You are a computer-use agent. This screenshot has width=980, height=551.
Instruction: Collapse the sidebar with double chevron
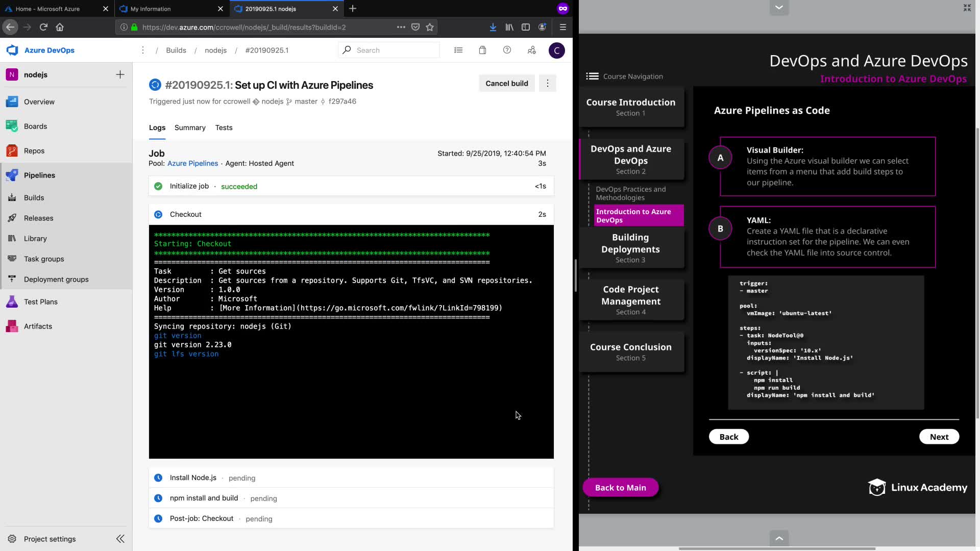tap(120, 539)
